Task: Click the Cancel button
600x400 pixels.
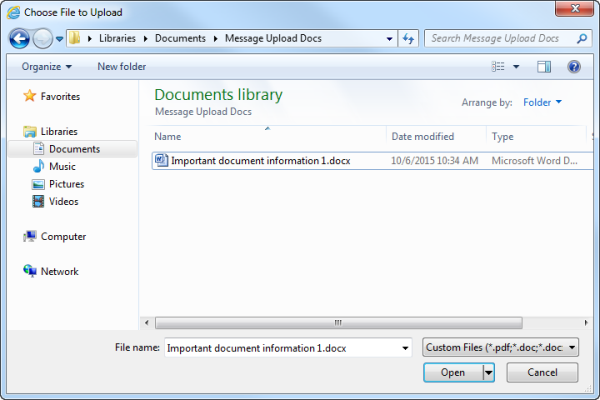Action: click(x=542, y=372)
